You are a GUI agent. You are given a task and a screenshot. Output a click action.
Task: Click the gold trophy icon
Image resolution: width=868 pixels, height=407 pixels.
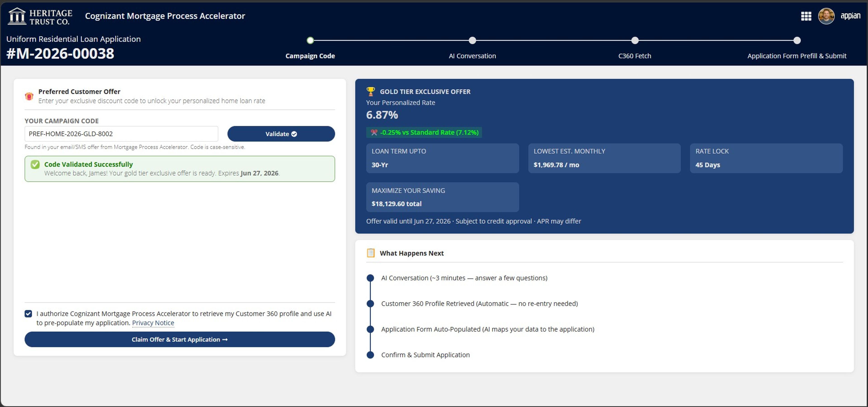(x=371, y=91)
